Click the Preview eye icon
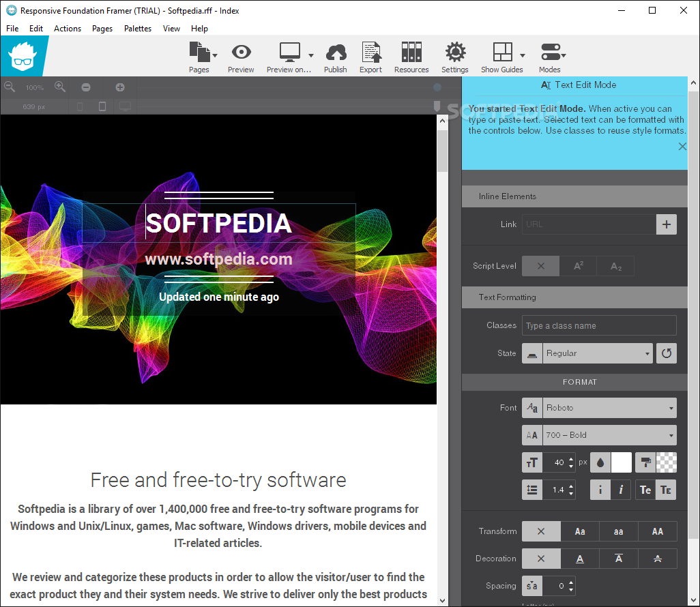700x607 pixels. click(241, 52)
